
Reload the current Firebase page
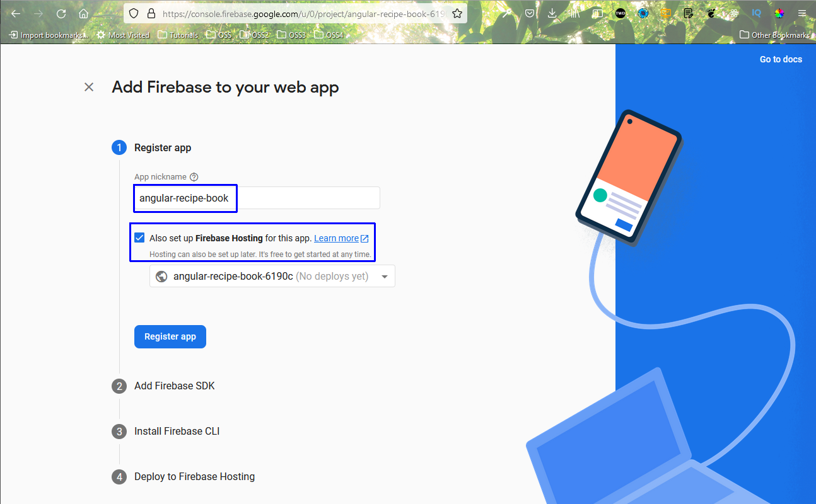click(61, 13)
